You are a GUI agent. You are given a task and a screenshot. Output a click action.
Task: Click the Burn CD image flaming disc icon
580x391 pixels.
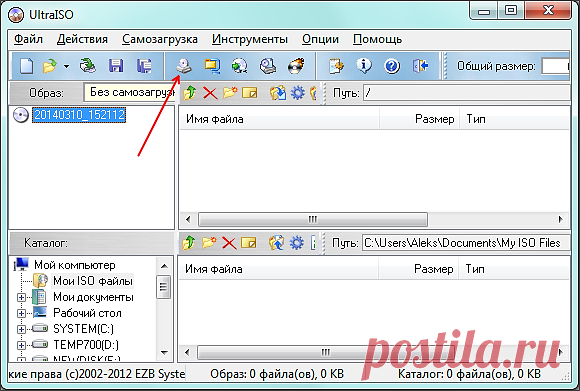coord(296,66)
